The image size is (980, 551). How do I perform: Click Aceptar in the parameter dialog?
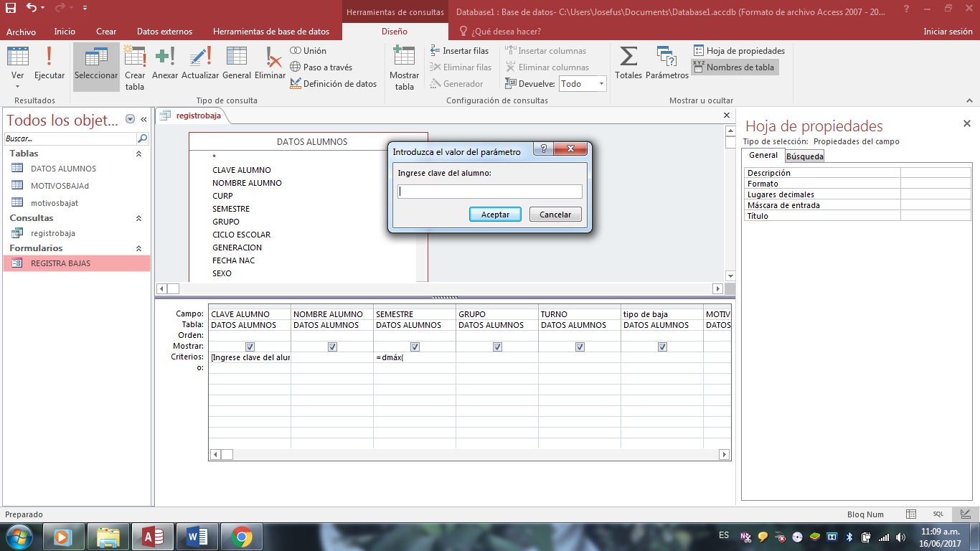[495, 215]
